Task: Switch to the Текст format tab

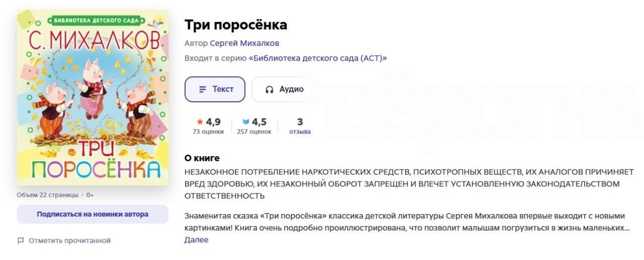Action: tap(215, 89)
